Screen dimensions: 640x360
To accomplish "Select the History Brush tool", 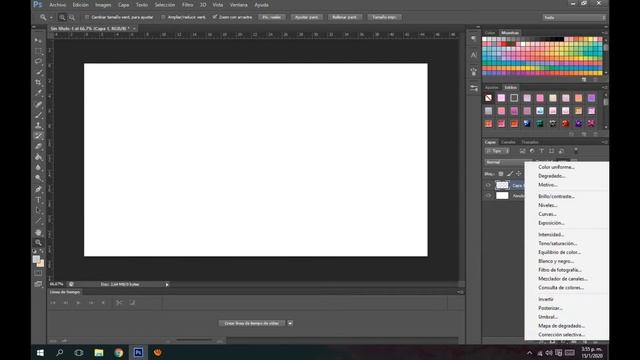I will 38,136.
